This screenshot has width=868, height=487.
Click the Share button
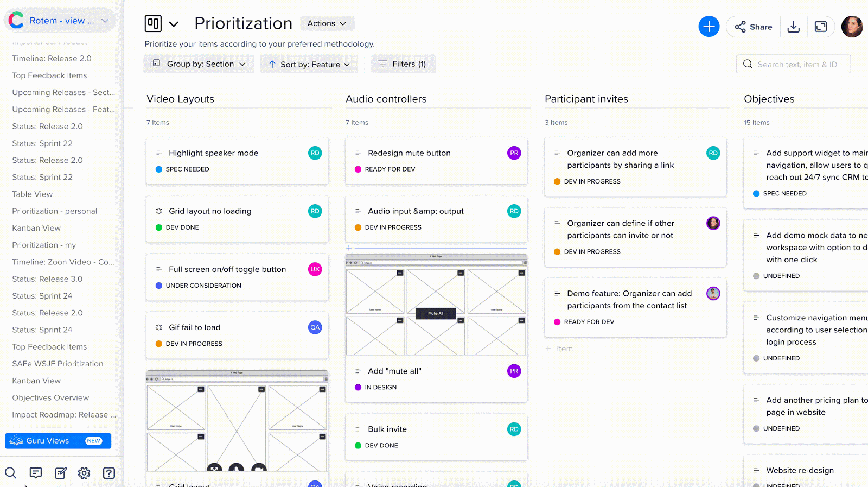coord(754,27)
